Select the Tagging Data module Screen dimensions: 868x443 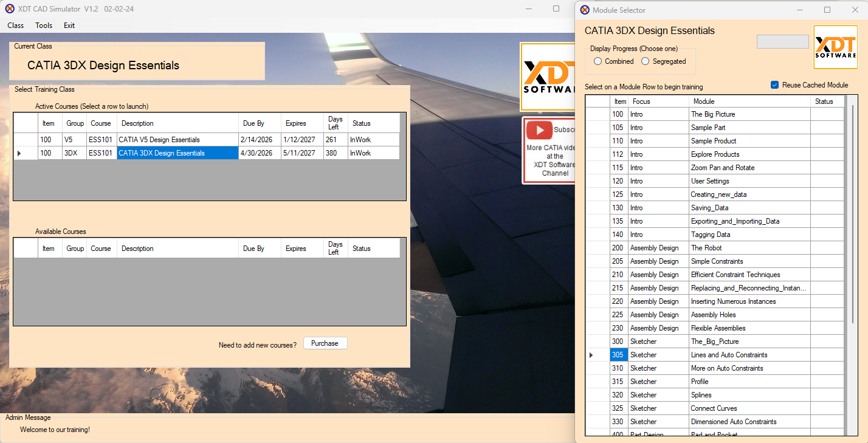(715, 235)
